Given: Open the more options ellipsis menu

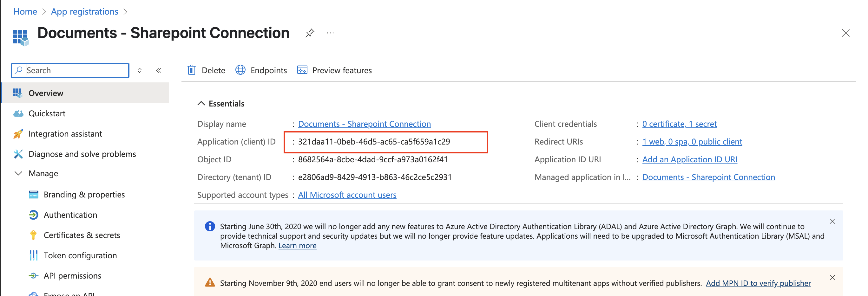Looking at the screenshot, I should (330, 33).
